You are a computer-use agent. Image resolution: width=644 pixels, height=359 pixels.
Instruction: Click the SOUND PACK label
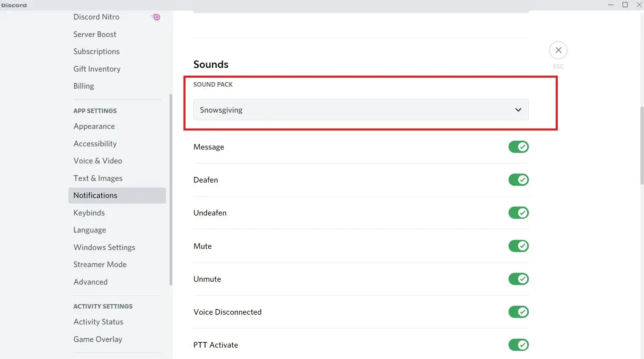[213, 85]
